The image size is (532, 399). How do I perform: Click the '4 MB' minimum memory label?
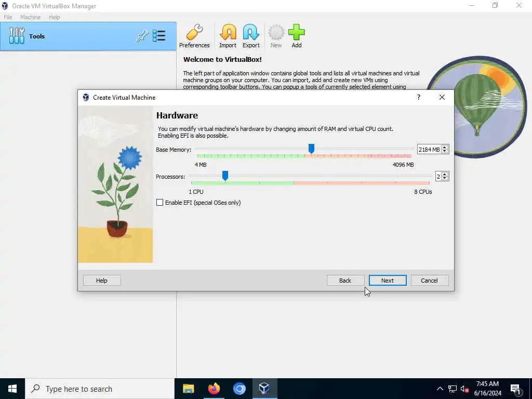point(201,165)
